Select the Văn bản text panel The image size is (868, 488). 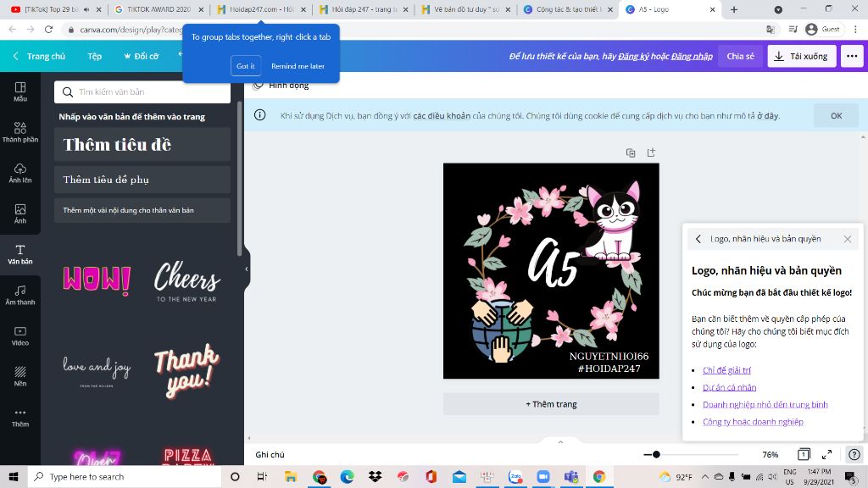20,254
